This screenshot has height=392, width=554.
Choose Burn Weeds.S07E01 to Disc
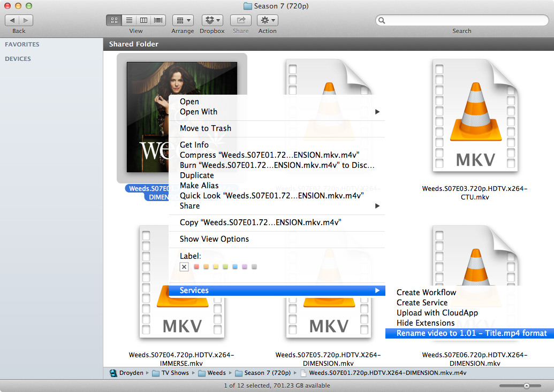coord(277,165)
